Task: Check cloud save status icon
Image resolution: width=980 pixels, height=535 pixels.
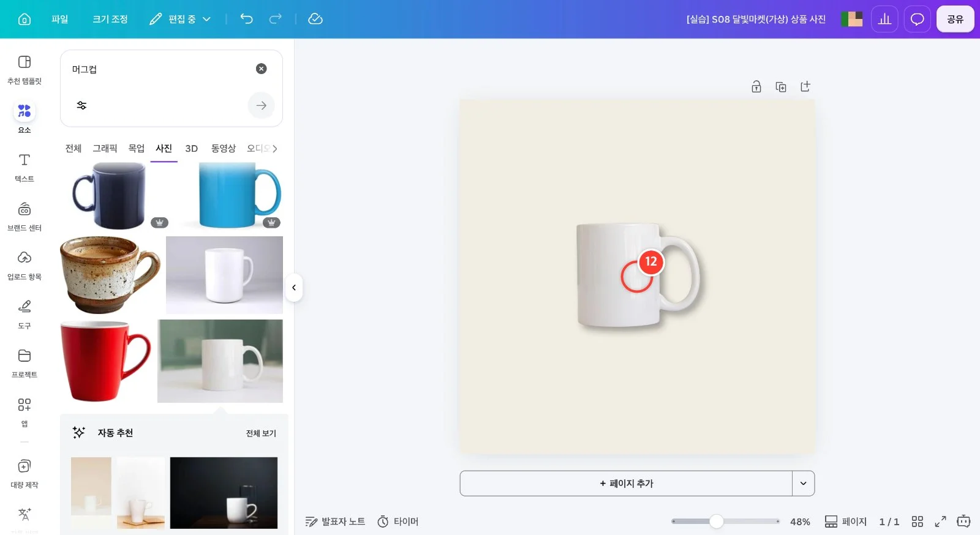Action: click(x=315, y=19)
